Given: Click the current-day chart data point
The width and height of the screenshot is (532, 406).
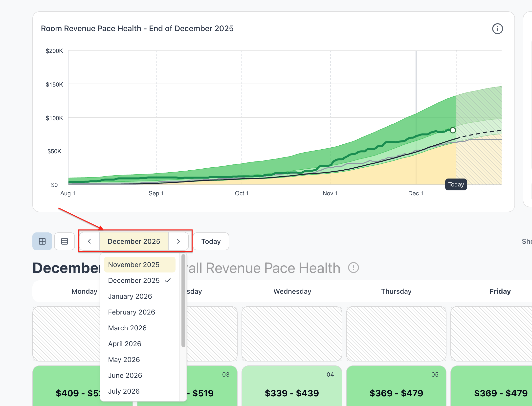Looking at the screenshot, I should (453, 130).
